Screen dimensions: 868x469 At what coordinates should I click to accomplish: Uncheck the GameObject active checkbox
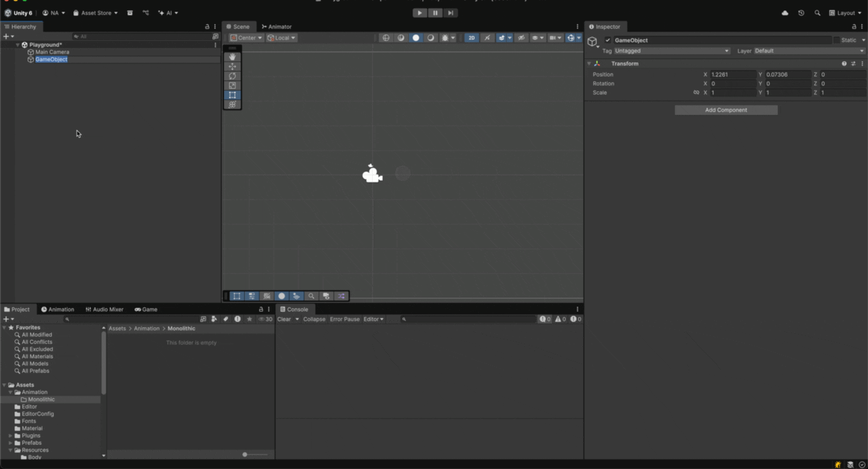[608, 40]
